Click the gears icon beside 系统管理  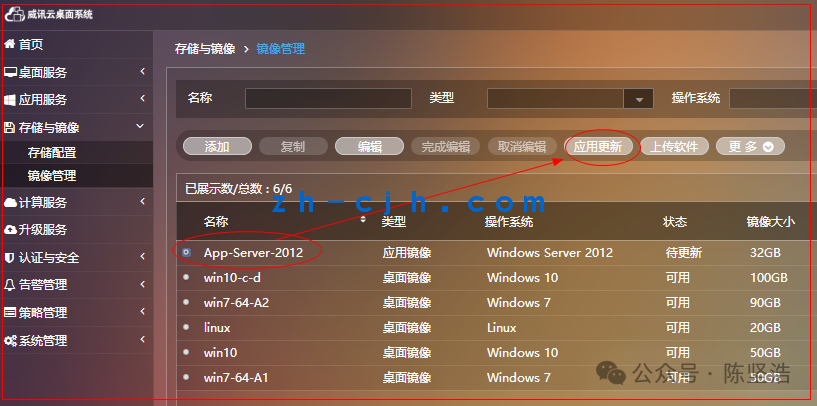10,341
